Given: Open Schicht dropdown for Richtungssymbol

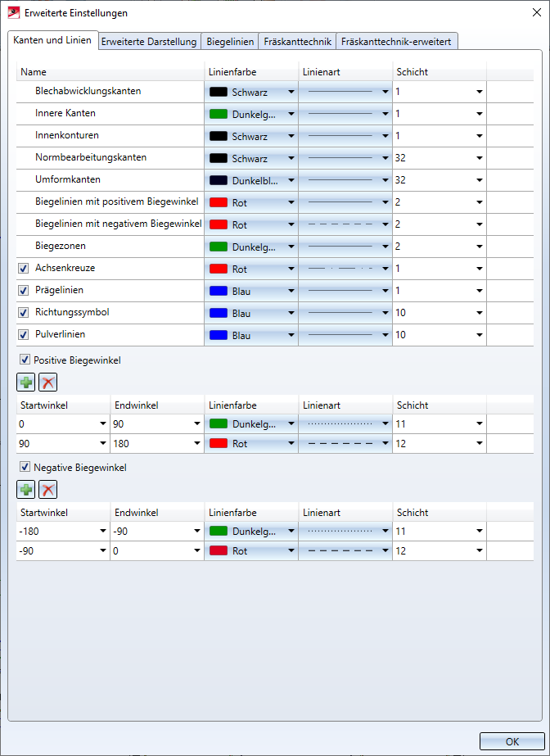Looking at the screenshot, I should pyautogui.click(x=479, y=313).
